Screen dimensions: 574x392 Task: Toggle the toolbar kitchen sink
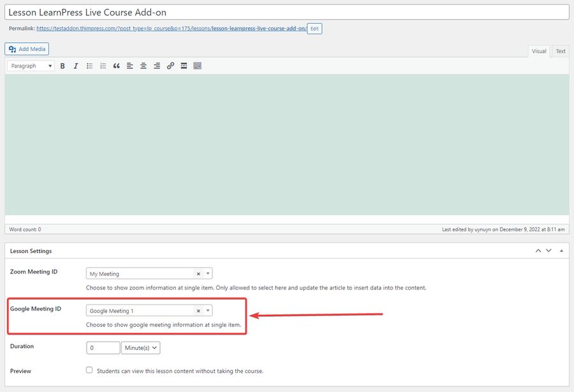coord(197,66)
